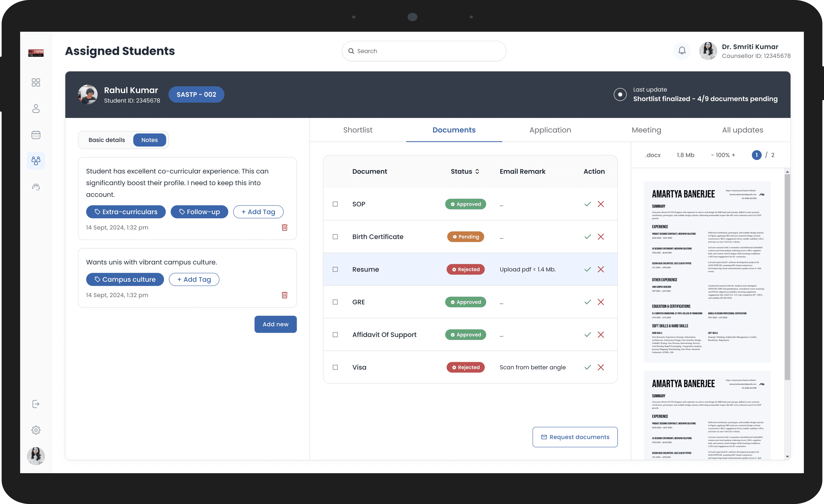Approve the Birth Certificate with green checkmark
The width and height of the screenshot is (824, 504).
click(x=588, y=237)
